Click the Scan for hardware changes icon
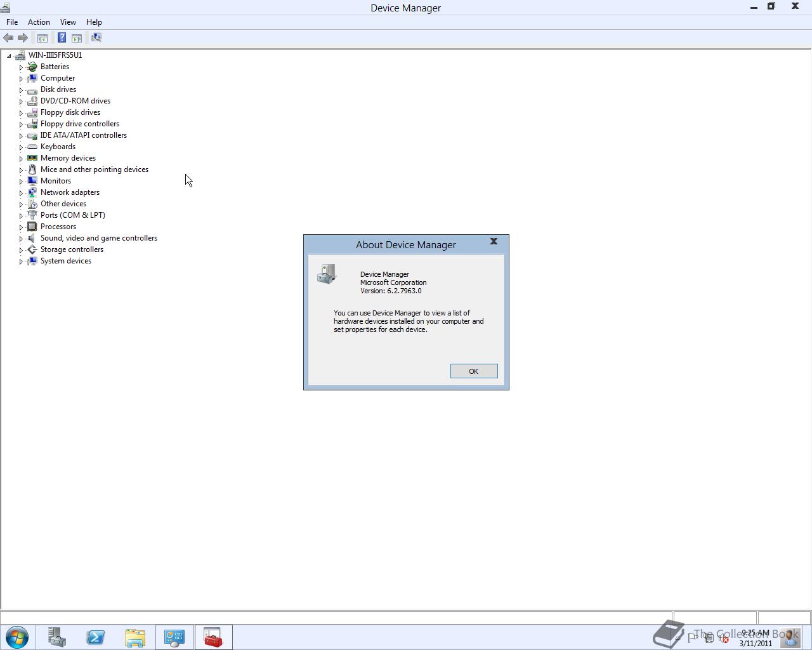 pos(96,38)
